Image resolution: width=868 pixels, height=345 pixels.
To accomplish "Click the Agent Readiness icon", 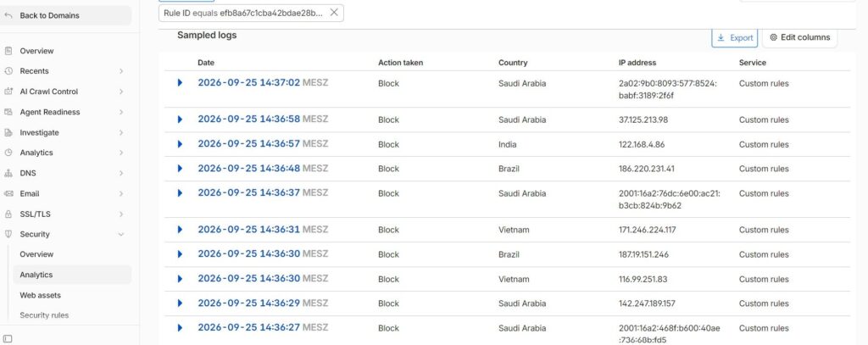I will 8,112.
